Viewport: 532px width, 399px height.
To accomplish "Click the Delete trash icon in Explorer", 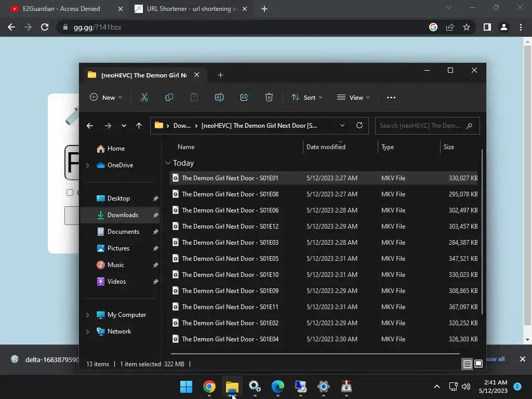I will [x=269, y=97].
